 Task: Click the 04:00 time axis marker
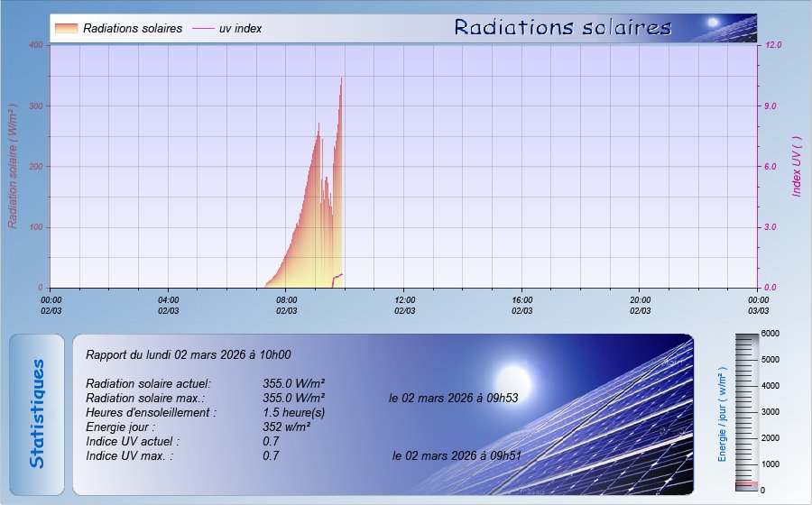[x=169, y=304]
